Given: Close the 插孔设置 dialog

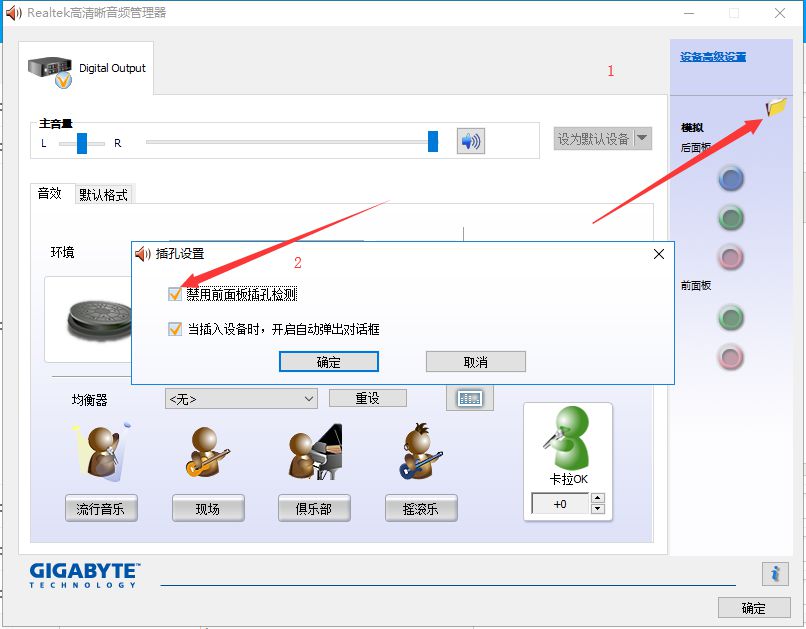Looking at the screenshot, I should (659, 254).
